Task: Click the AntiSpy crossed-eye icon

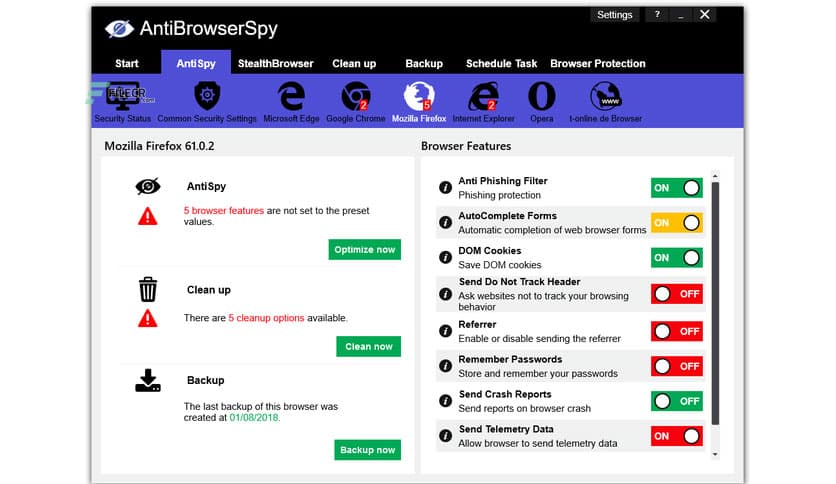Action: point(148,186)
